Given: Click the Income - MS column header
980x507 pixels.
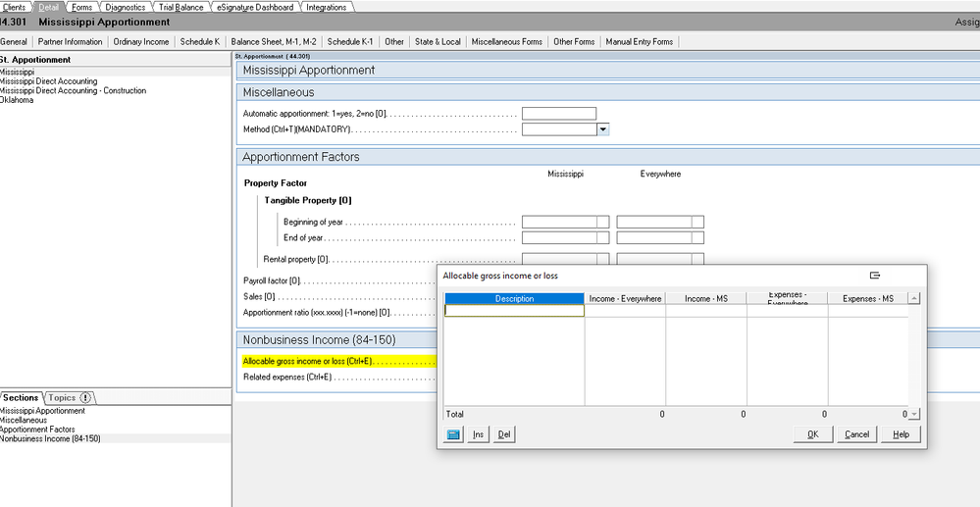Looking at the screenshot, I should tap(706, 299).
